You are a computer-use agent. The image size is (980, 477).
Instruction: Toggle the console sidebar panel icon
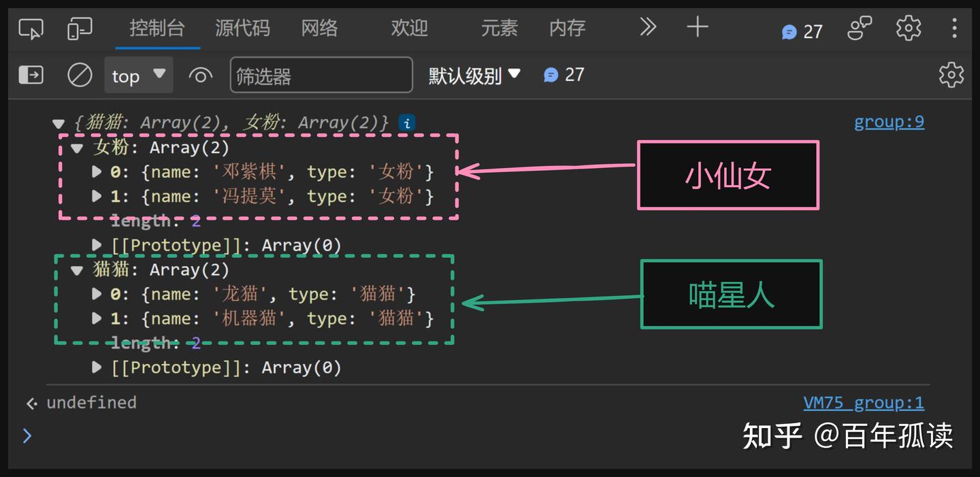31,75
